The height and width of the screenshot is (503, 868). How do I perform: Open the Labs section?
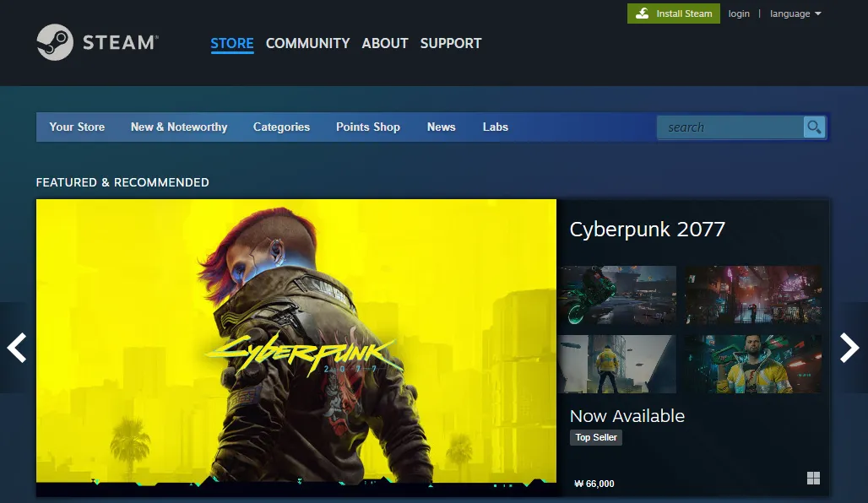(x=495, y=127)
